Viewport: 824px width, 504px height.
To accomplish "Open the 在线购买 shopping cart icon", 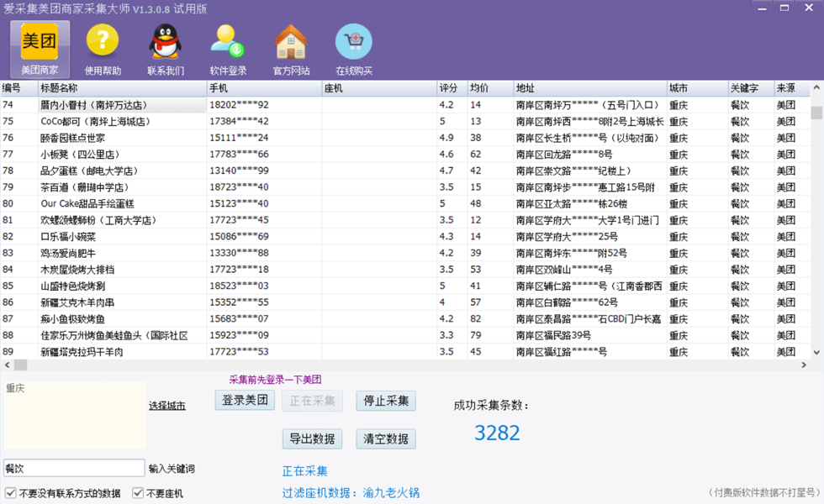I will (354, 50).
